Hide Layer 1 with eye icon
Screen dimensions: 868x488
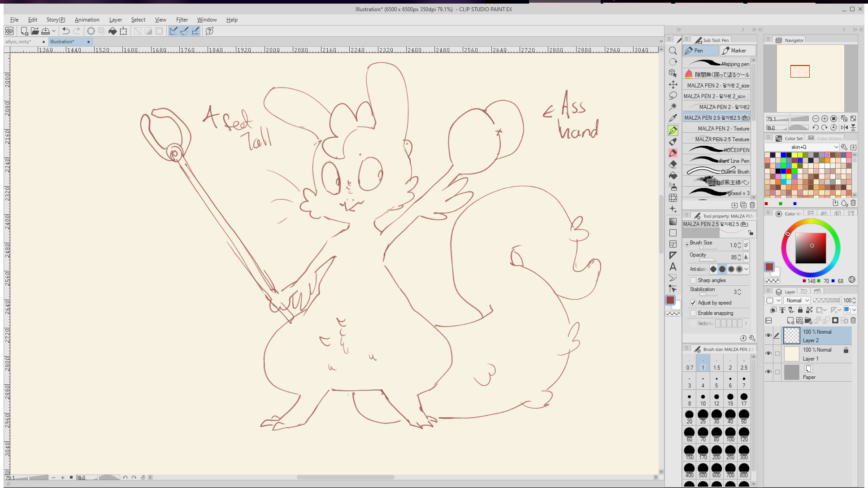768,353
